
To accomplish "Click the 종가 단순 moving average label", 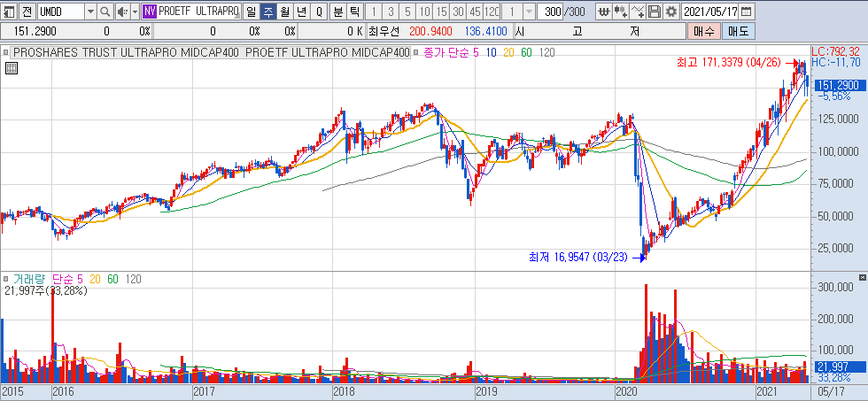I will [446, 52].
